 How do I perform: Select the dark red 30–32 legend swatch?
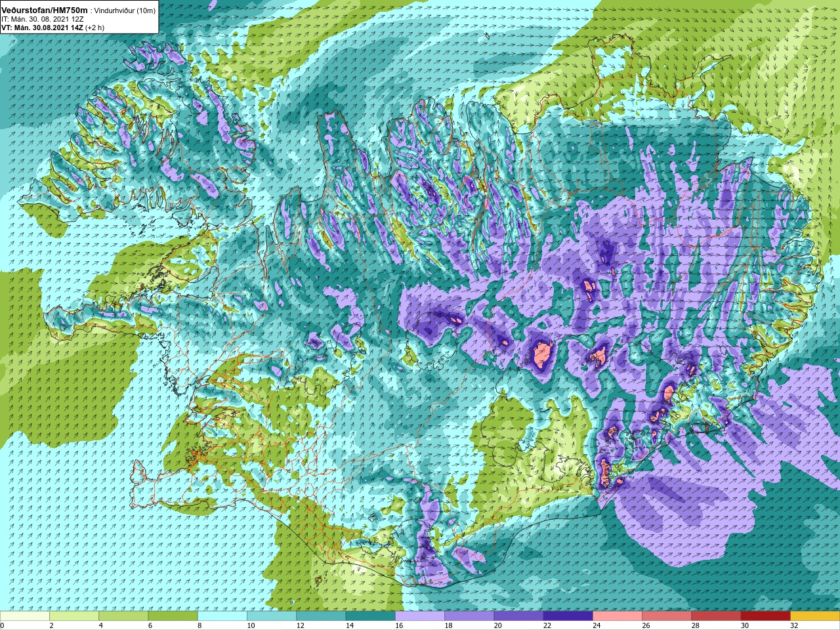766,616
